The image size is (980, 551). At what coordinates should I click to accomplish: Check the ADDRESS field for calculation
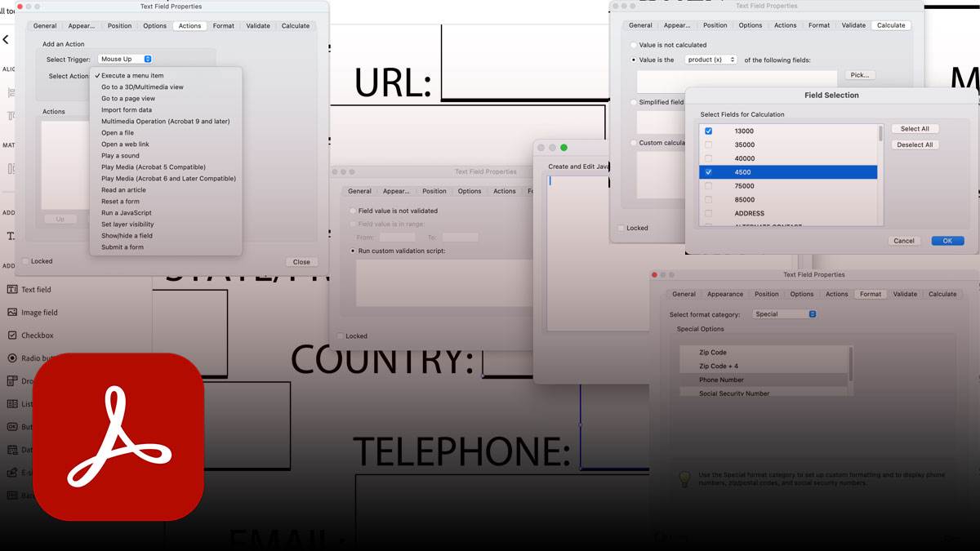[709, 213]
